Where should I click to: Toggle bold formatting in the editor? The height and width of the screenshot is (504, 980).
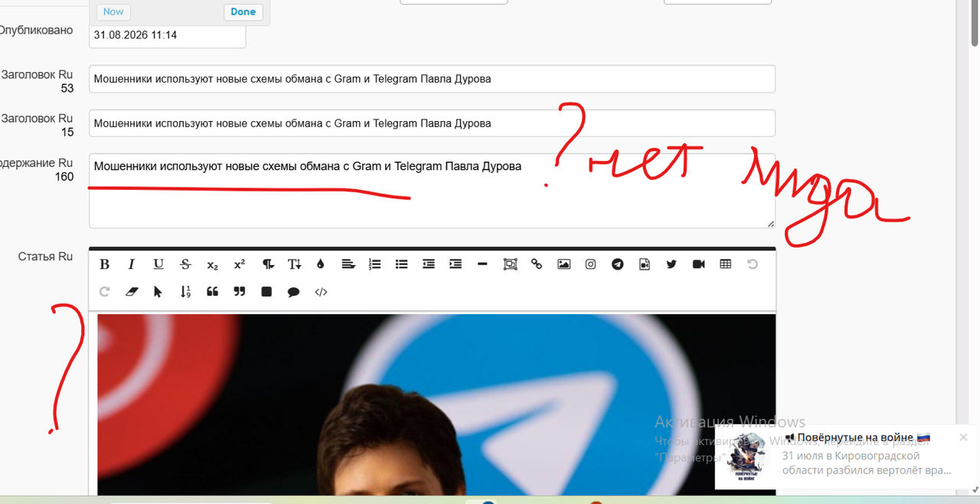pyautogui.click(x=104, y=264)
